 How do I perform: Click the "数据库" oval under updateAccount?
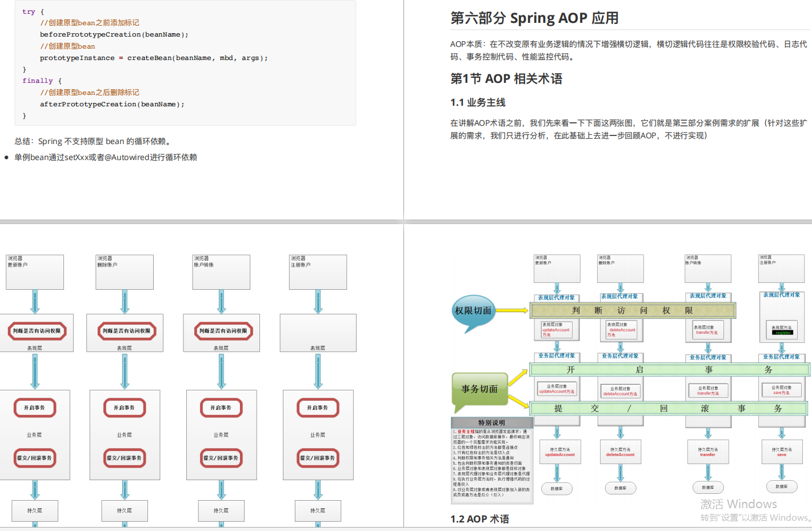pyautogui.click(x=557, y=489)
